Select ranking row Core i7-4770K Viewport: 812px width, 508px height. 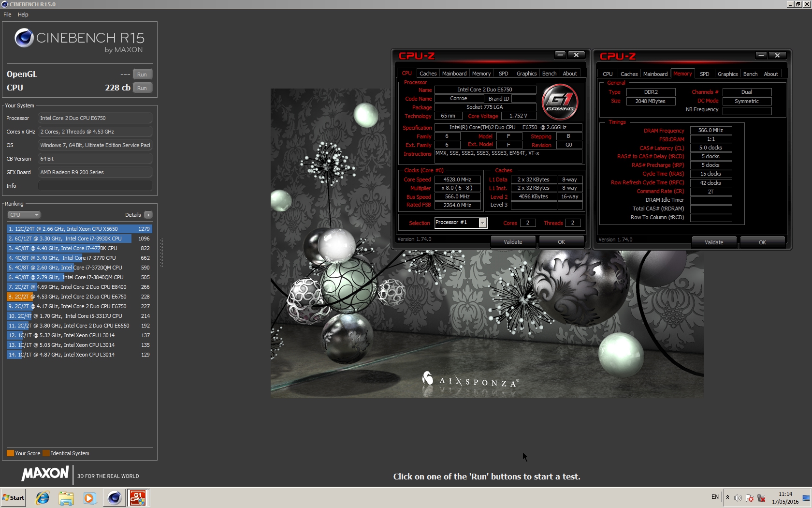[x=79, y=248]
